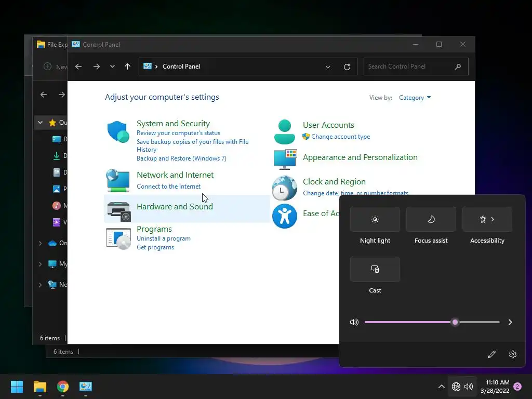Open the recent locations chevron
532x399 pixels.
[x=112, y=66]
